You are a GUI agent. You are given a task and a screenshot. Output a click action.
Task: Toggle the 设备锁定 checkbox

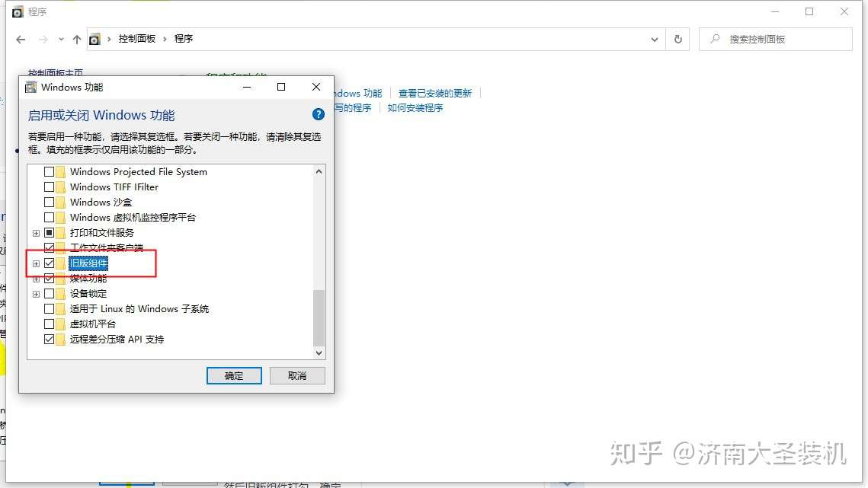click(50, 294)
